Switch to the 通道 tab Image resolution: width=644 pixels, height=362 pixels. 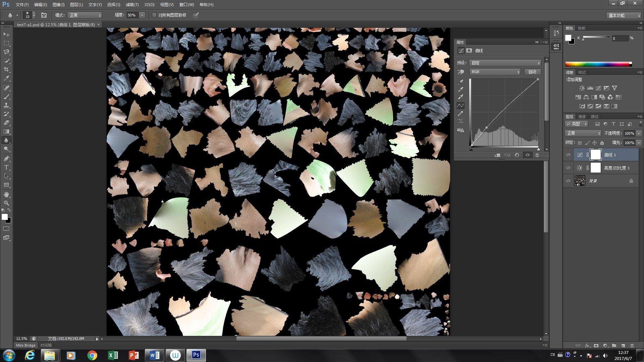click(582, 117)
